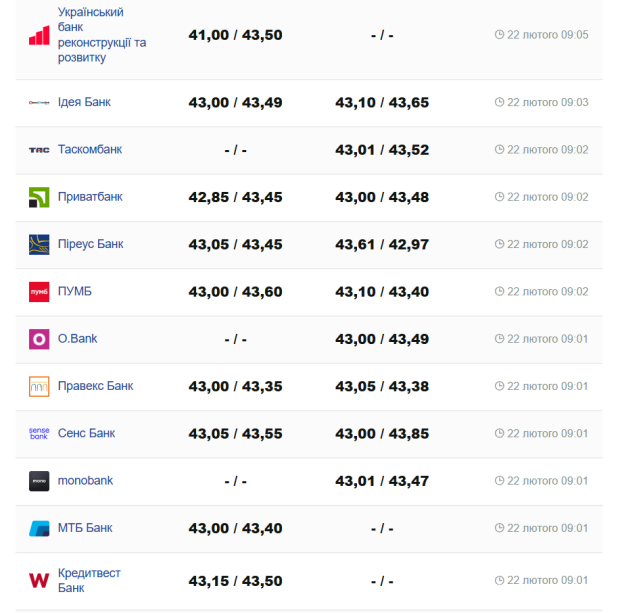Screen dimensions: 620x613
Task: Open the monobank link
Action: 85,481
